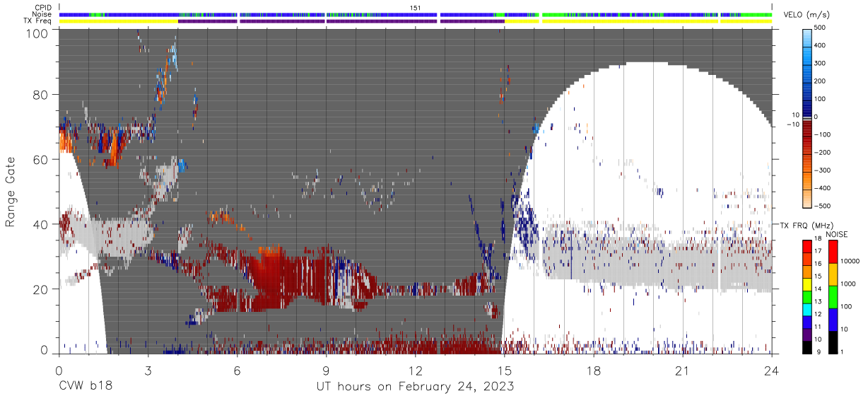Image resolution: width=868 pixels, height=401 pixels.
Task: Click the 6 tick on UT hours axis
Action: point(237,370)
